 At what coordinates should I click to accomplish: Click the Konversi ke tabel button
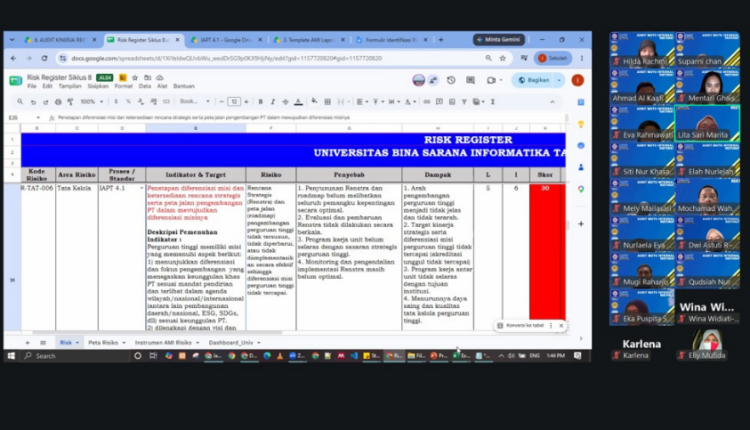click(520, 325)
